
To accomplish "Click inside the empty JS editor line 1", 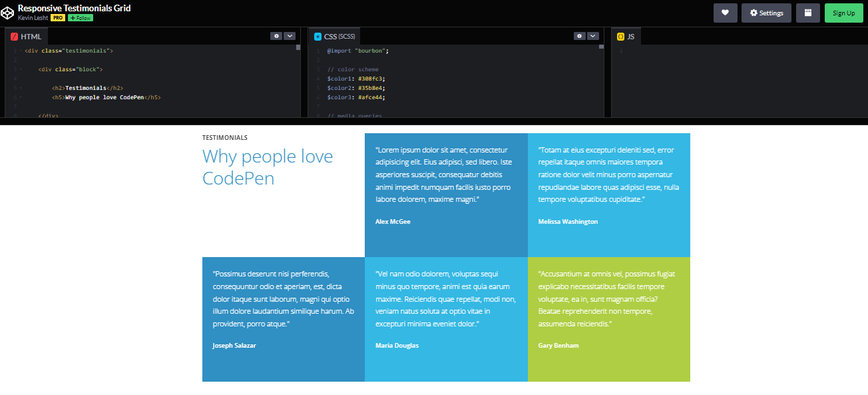I will (x=732, y=51).
